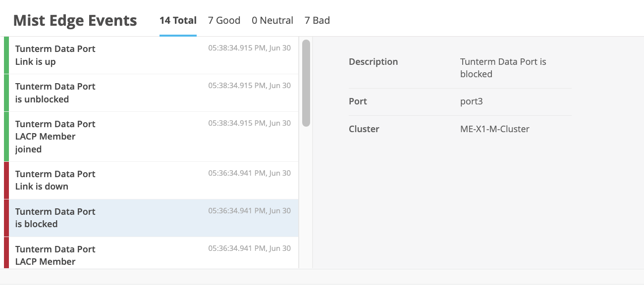Choose the partially visible bottom LACP Member event
The image size is (644, 288).
[x=149, y=255]
